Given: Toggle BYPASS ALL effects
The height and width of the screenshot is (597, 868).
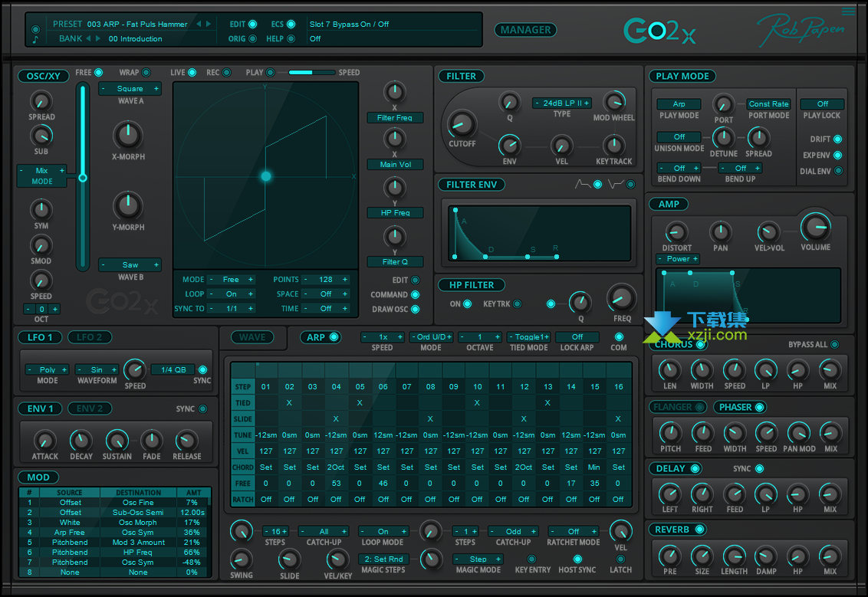Looking at the screenshot, I should [x=834, y=345].
